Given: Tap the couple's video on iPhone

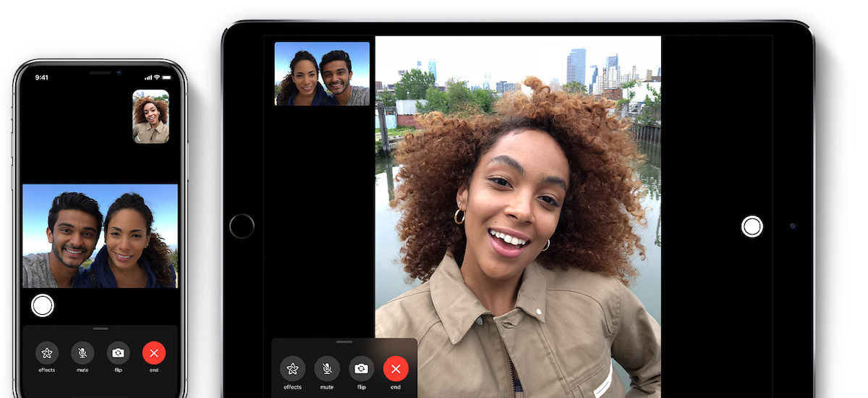Looking at the screenshot, I should click(100, 236).
